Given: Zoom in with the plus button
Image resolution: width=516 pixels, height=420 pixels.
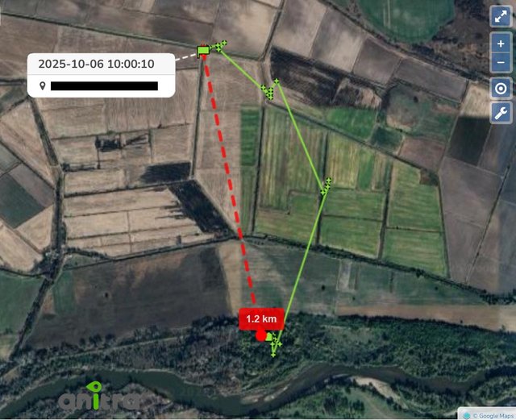Looking at the screenshot, I should [501, 44].
